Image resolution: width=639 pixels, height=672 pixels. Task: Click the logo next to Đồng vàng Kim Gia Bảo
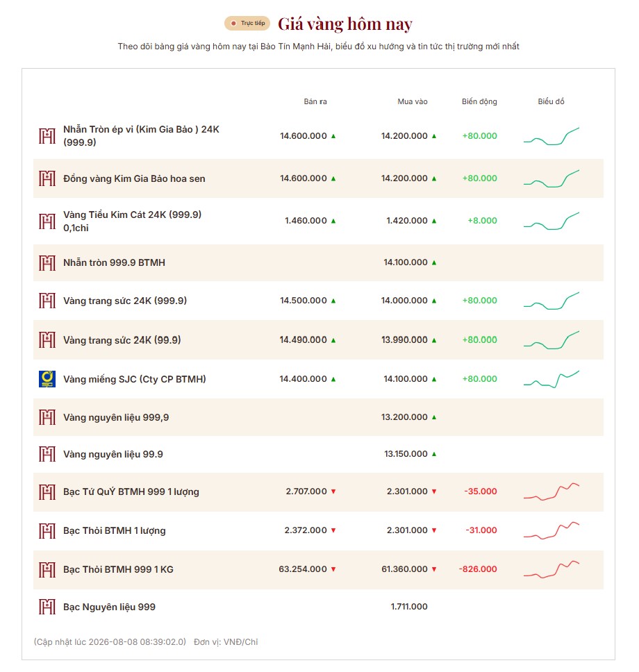tap(47, 178)
